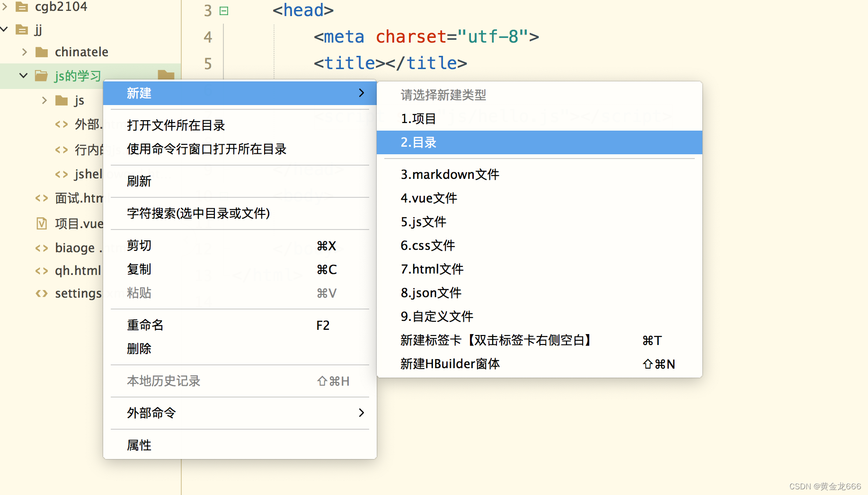The width and height of the screenshot is (868, 495).
Task: Select 7.html文件 in the new submenu
Action: tap(540, 269)
